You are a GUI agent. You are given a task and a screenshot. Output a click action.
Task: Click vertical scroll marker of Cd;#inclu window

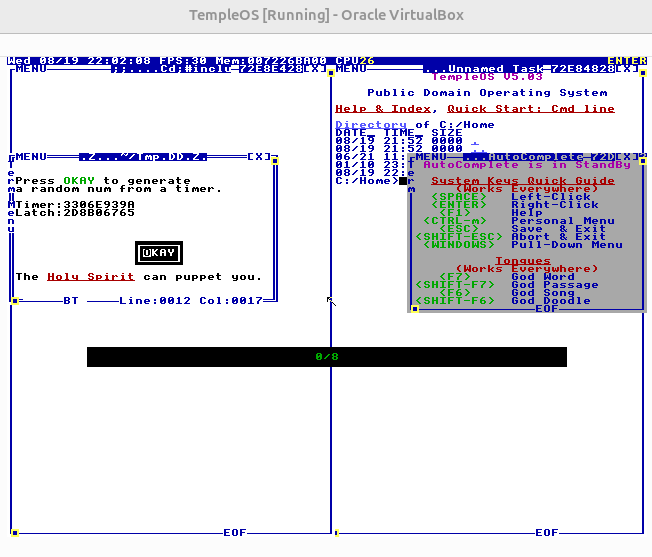click(331, 73)
